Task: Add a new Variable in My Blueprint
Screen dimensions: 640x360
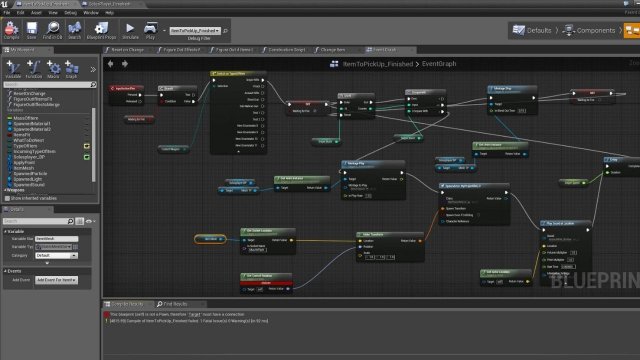Action: (x=13, y=68)
